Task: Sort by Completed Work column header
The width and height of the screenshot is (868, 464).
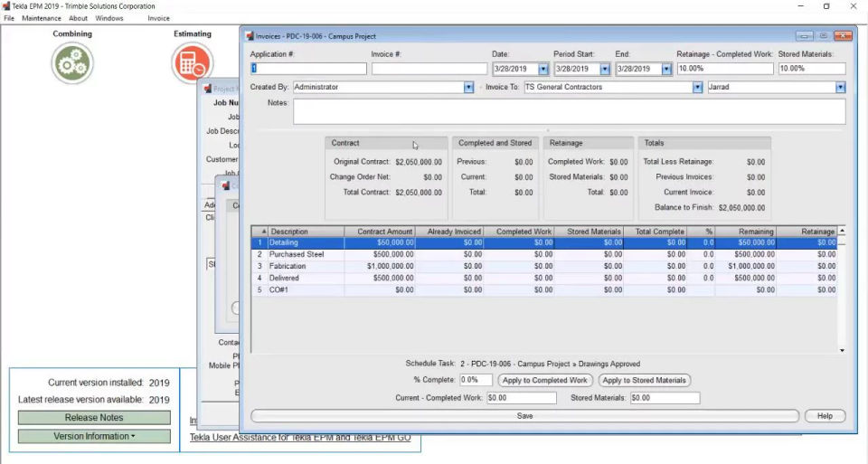Action: 519,232
